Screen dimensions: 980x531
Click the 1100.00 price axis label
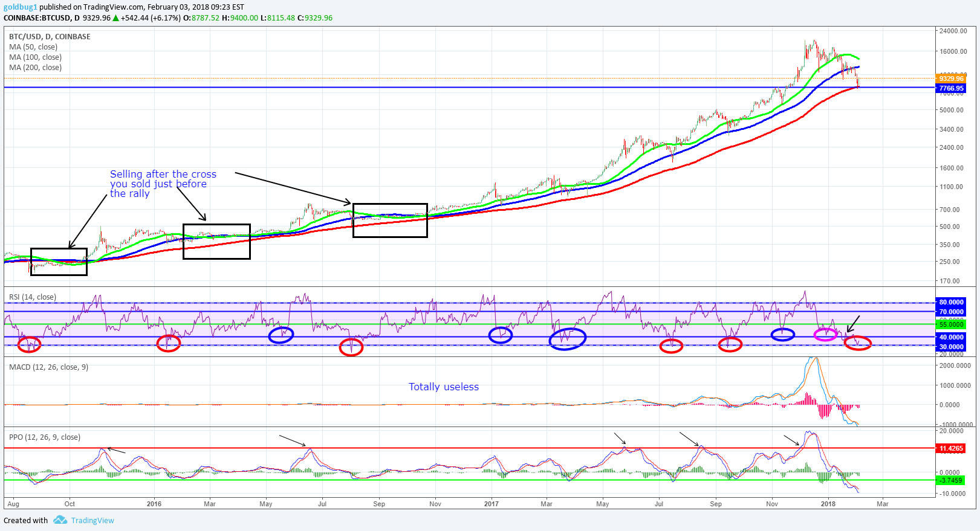(951, 187)
